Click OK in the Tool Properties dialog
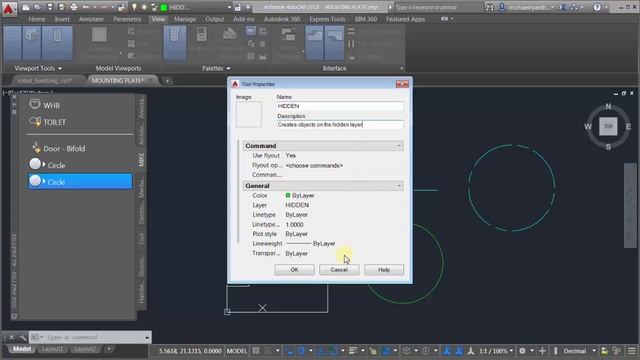The image size is (640, 360). point(294,269)
